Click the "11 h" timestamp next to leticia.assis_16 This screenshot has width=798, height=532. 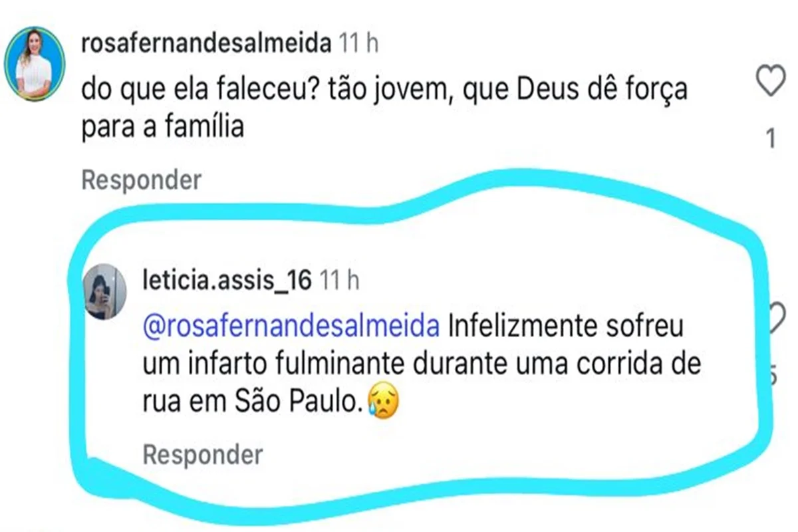coord(340,281)
